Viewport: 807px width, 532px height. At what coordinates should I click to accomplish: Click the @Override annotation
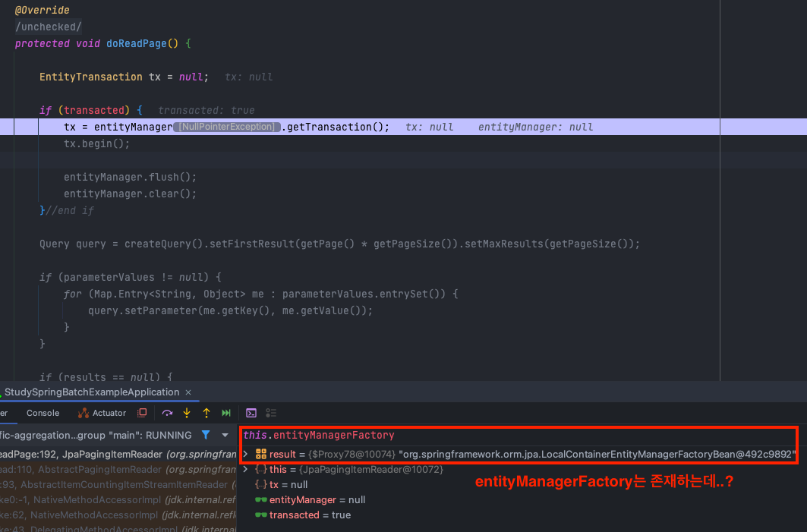(x=43, y=10)
